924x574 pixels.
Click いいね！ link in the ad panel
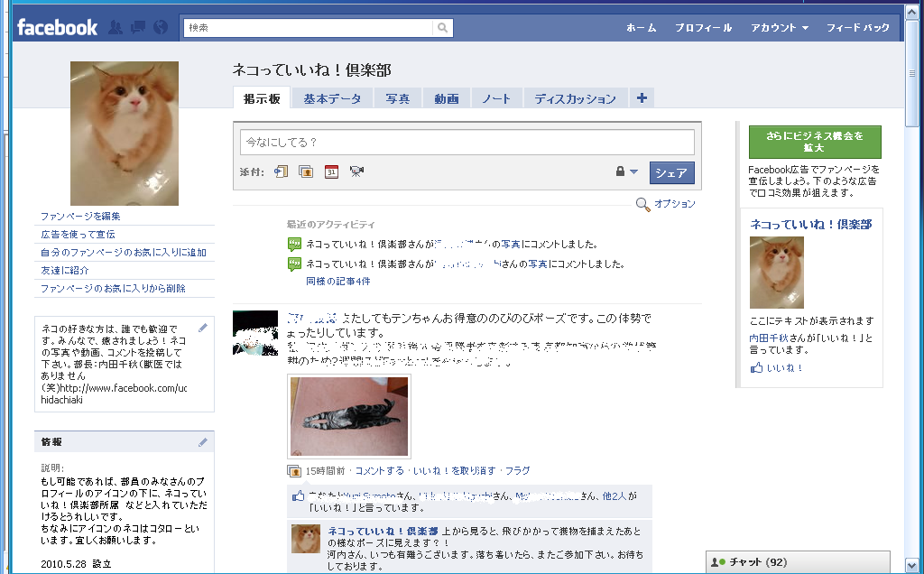point(784,367)
